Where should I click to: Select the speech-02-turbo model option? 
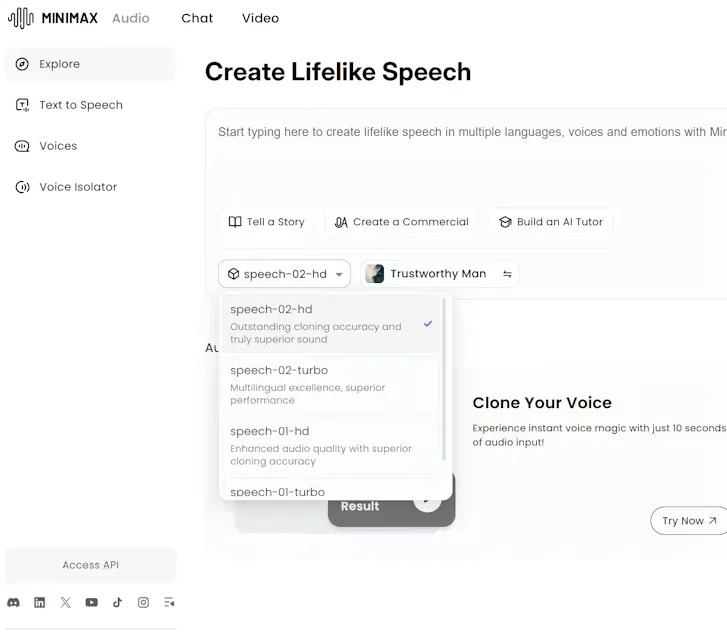click(x=331, y=385)
